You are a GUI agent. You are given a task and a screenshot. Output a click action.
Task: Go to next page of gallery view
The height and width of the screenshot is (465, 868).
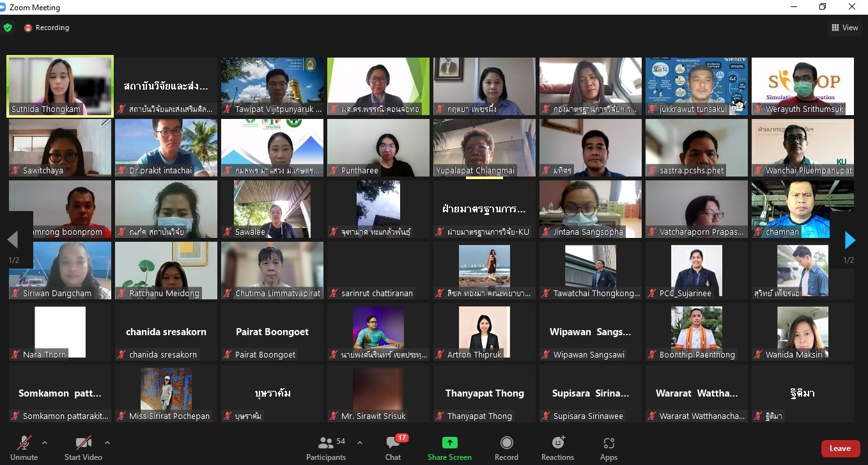coord(849,240)
